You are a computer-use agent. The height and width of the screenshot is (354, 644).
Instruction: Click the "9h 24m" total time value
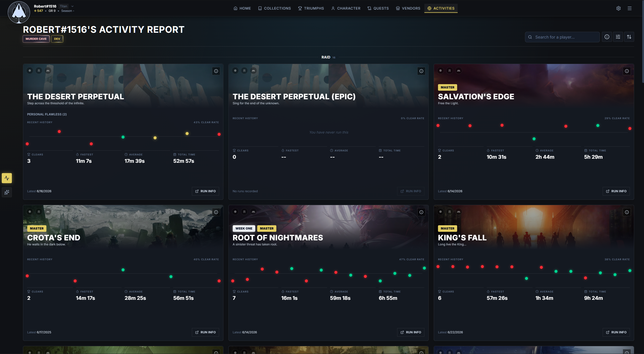(594, 298)
